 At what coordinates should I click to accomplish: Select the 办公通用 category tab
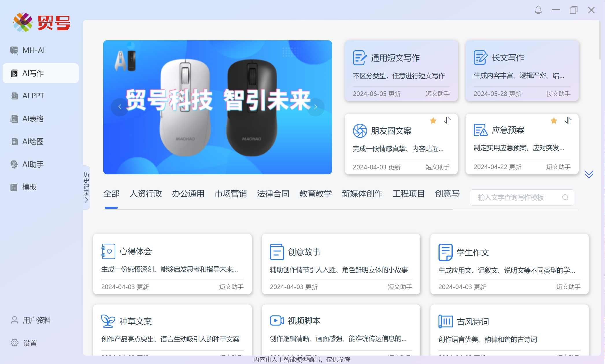coord(188,194)
